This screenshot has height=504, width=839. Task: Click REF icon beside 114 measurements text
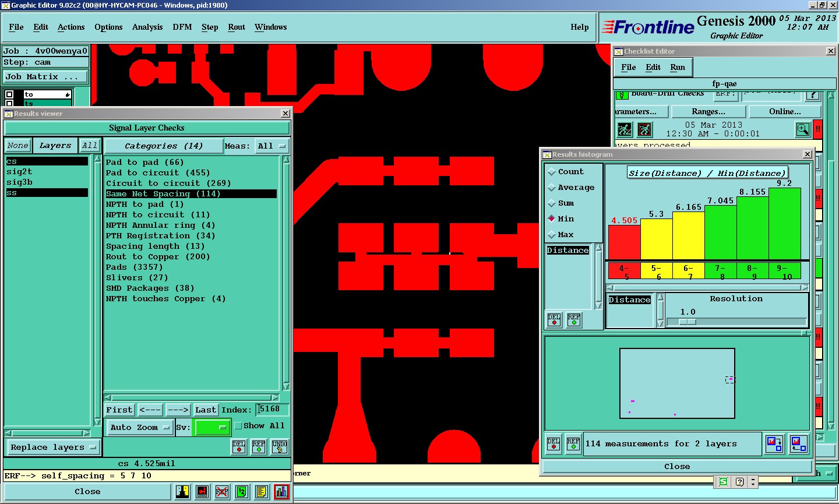(x=573, y=444)
